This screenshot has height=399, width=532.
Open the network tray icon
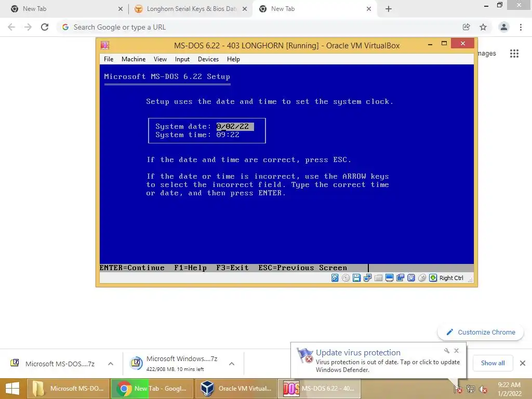point(471,389)
